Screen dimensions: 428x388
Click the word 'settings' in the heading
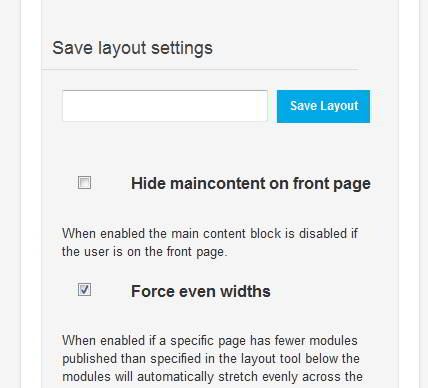[182, 49]
